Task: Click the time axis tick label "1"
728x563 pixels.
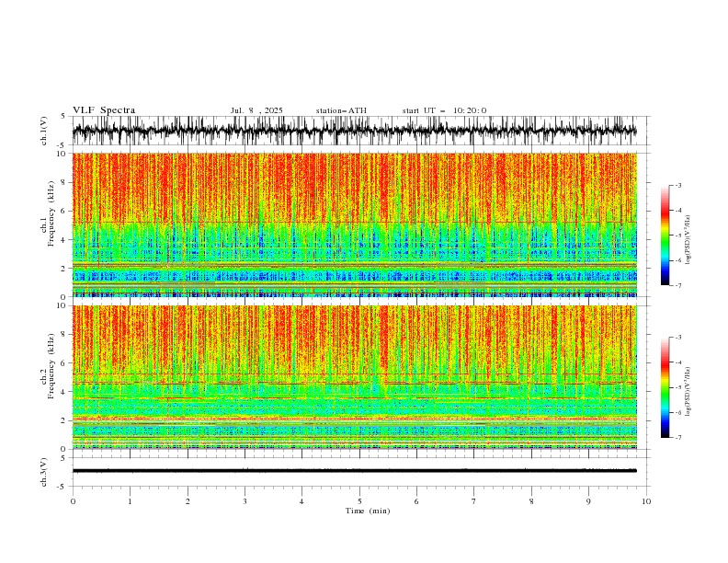Action: pyautogui.click(x=130, y=501)
